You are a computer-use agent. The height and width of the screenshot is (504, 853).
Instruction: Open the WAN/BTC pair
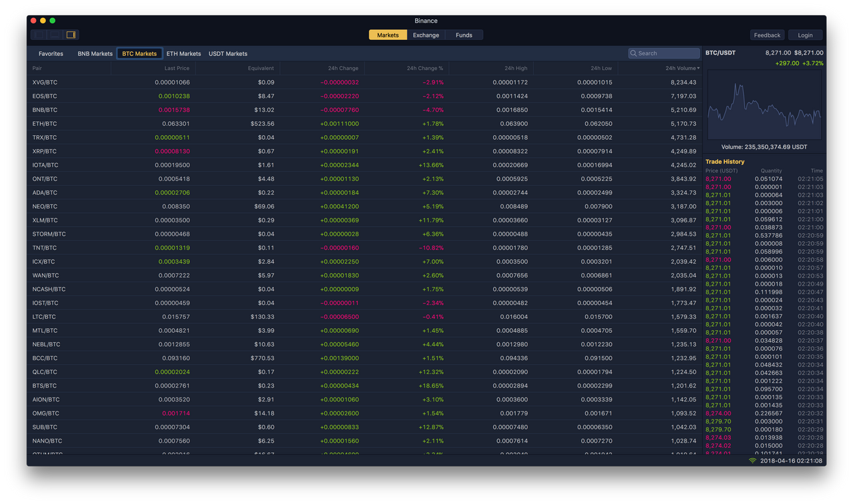point(365,275)
